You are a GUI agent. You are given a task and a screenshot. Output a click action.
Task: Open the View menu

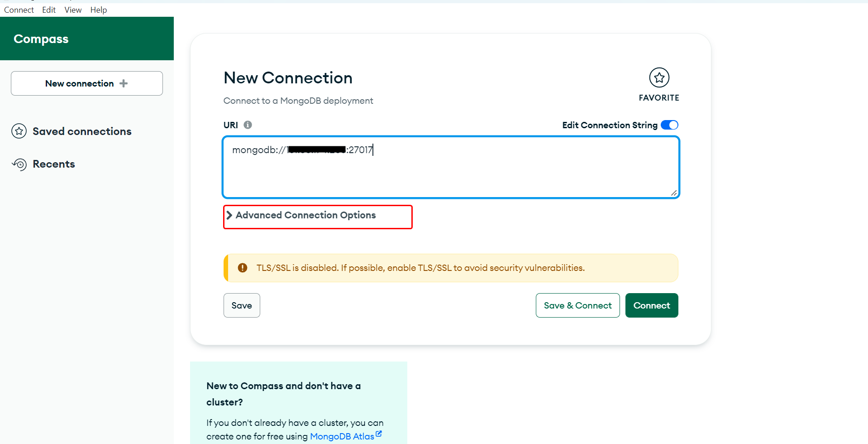point(73,10)
